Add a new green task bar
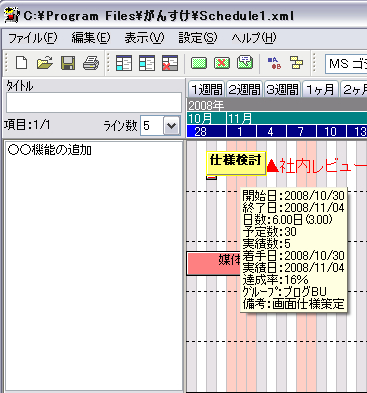This screenshot has height=393, width=367. point(199,63)
